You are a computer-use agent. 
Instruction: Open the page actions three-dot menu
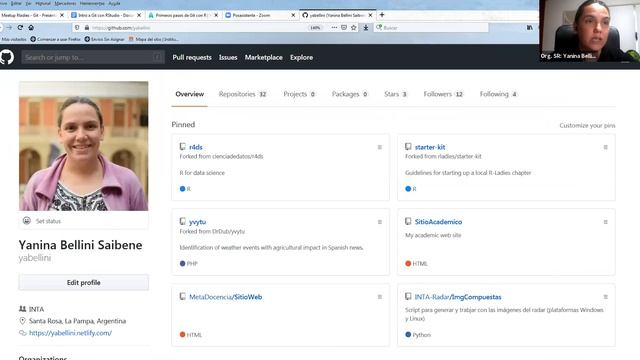pos(334,27)
